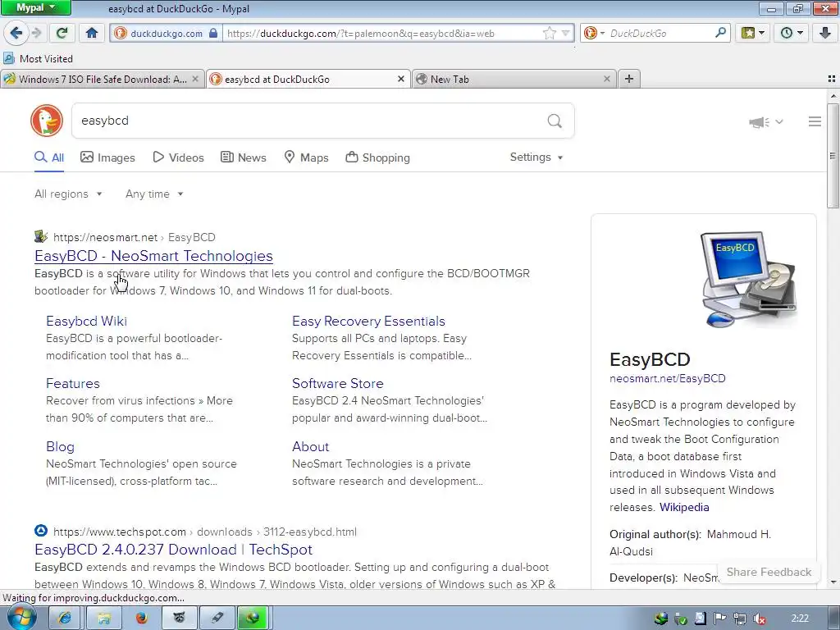Open the list all tabs grid icon
840x630 pixels.
click(832, 79)
